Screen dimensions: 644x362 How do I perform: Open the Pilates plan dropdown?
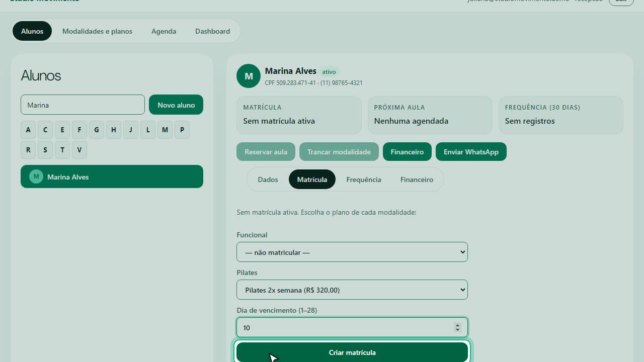(352, 290)
